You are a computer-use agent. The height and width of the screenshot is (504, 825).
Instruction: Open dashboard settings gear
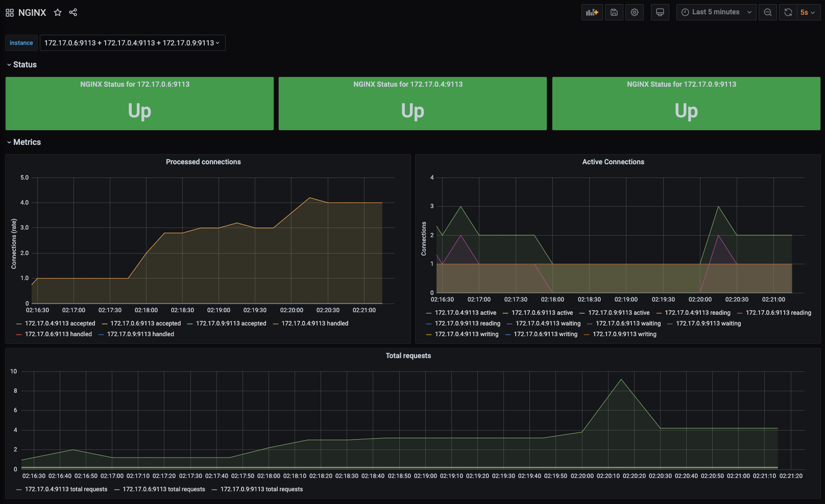tap(635, 12)
